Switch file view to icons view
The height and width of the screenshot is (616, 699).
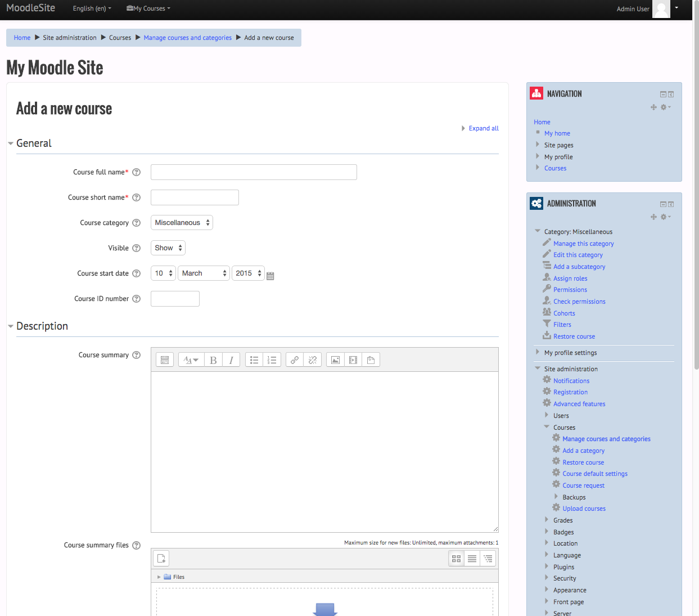pyautogui.click(x=457, y=559)
